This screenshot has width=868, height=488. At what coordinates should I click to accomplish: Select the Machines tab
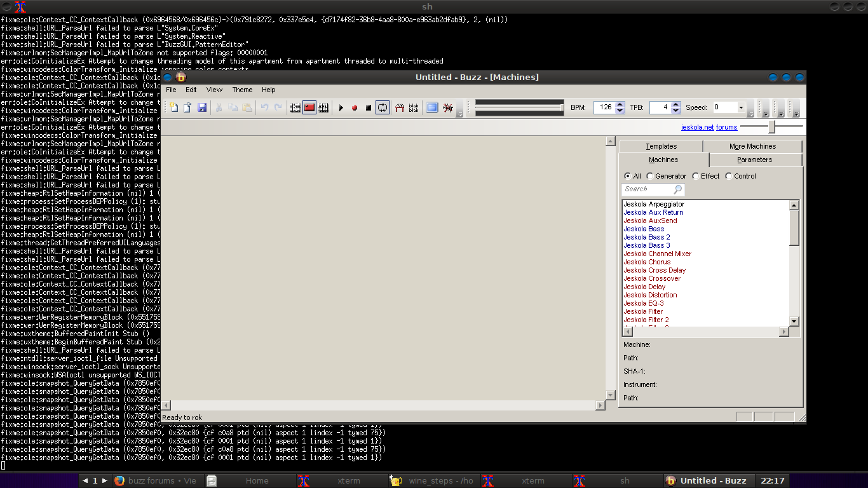pyautogui.click(x=663, y=159)
